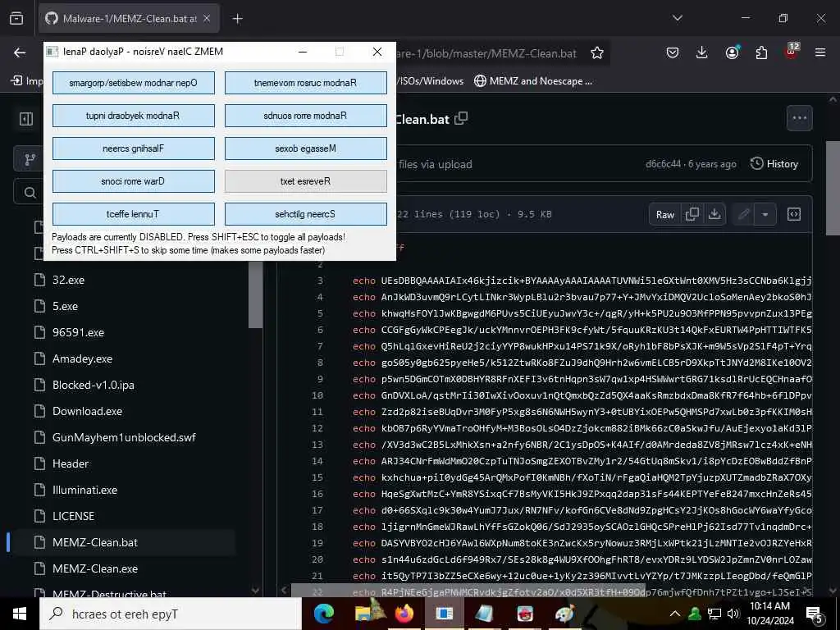Open the Firefox hamburger menu
Viewport: 840px width, 630px height.
[820, 52]
